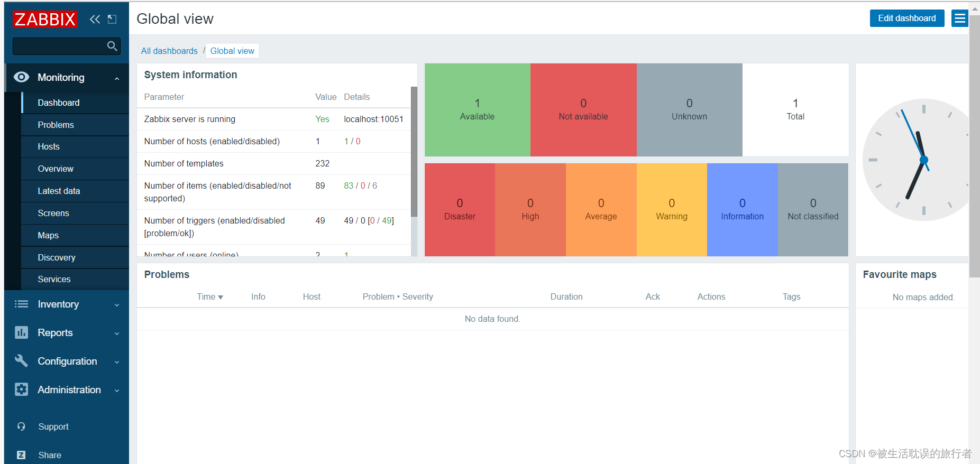Open the Maps menu item
The height and width of the screenshot is (464, 980).
(75, 235)
